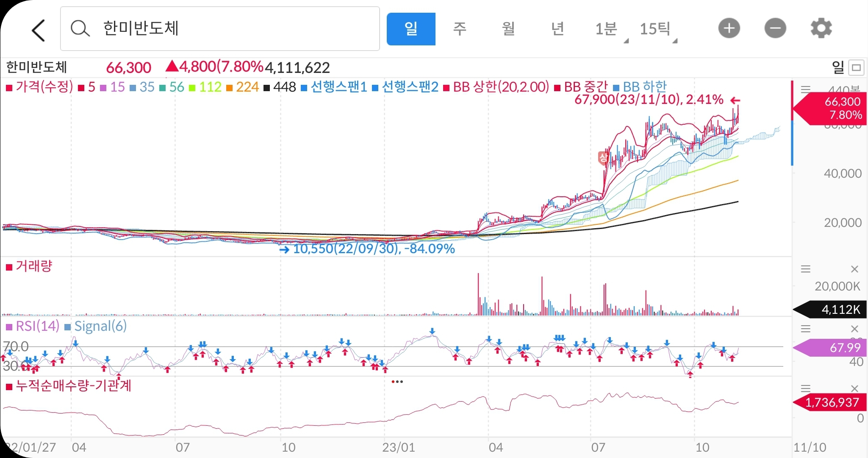Tap the search magnifier icon
Viewport: 868px width, 458px height.
click(x=80, y=29)
